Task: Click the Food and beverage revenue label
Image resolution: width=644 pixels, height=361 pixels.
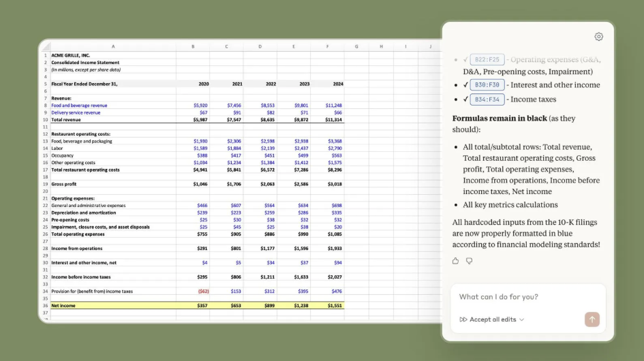Action: 80,106
